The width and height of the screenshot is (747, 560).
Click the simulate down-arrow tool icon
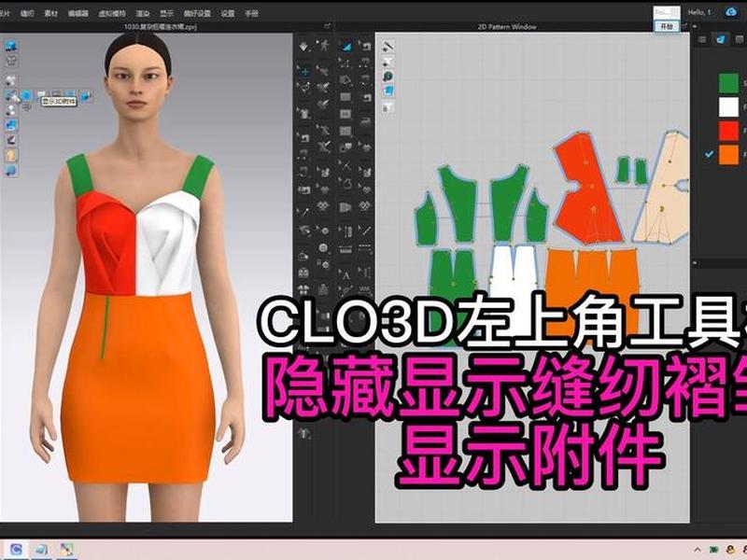pos(304,46)
